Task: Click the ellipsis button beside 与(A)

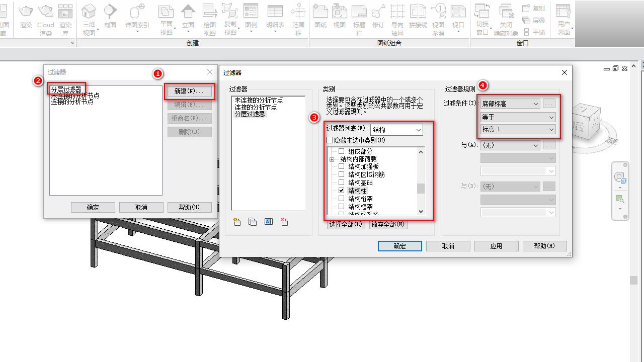Action: pyautogui.click(x=549, y=145)
